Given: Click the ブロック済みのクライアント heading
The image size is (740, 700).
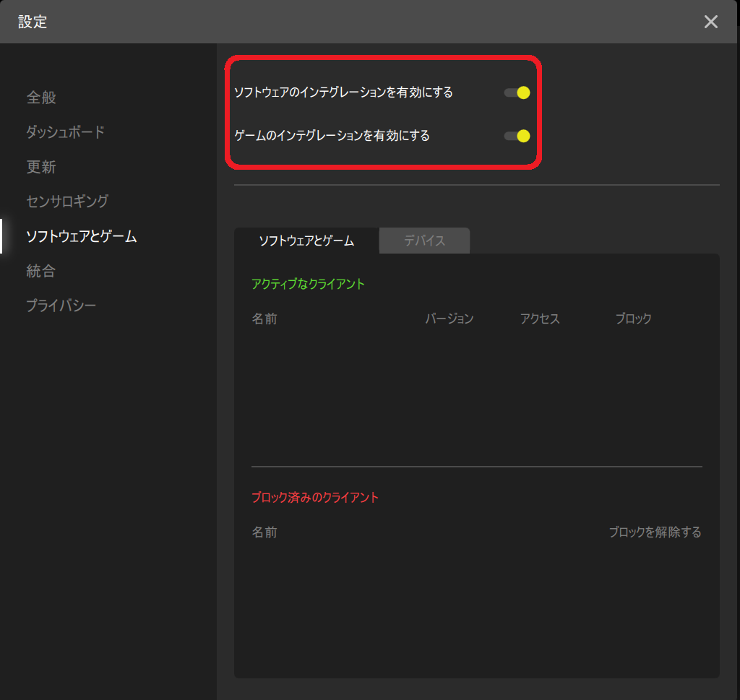Looking at the screenshot, I should click(316, 497).
